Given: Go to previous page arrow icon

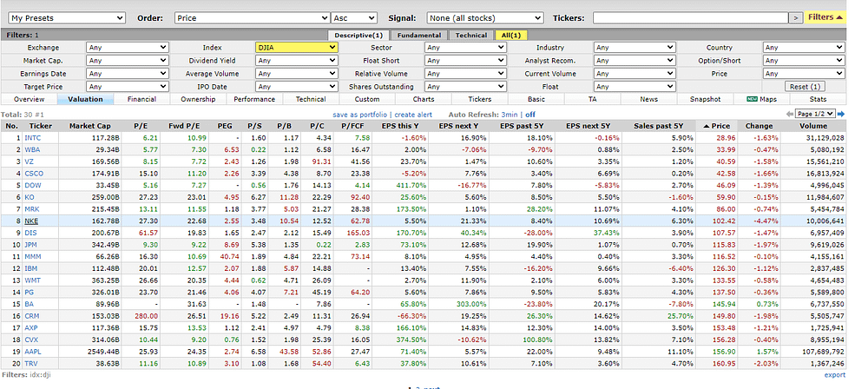Looking at the screenshot, I should point(789,114).
